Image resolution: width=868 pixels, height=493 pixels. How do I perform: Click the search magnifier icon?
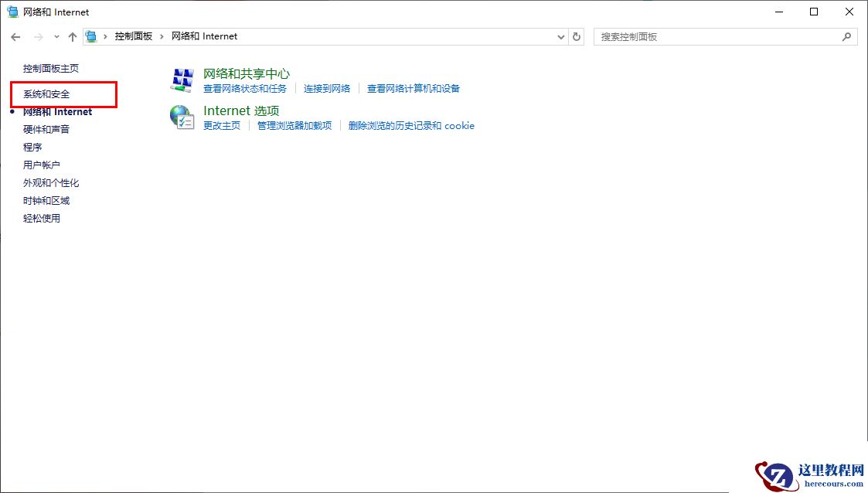click(847, 36)
